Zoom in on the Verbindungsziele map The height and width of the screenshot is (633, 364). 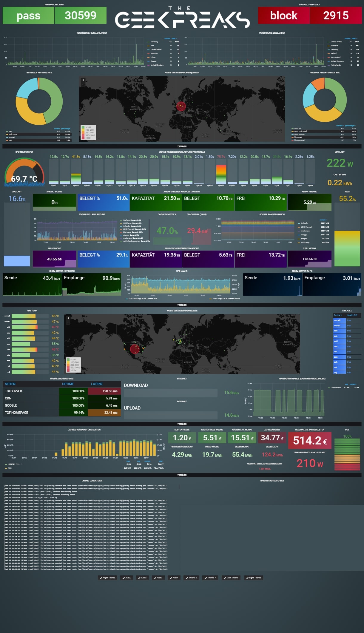click(x=68, y=318)
